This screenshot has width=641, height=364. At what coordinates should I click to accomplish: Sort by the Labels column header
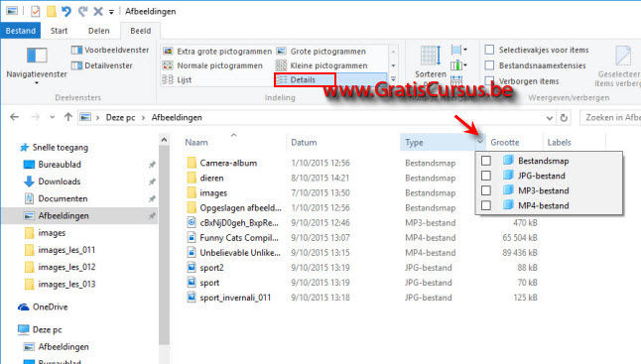[559, 143]
